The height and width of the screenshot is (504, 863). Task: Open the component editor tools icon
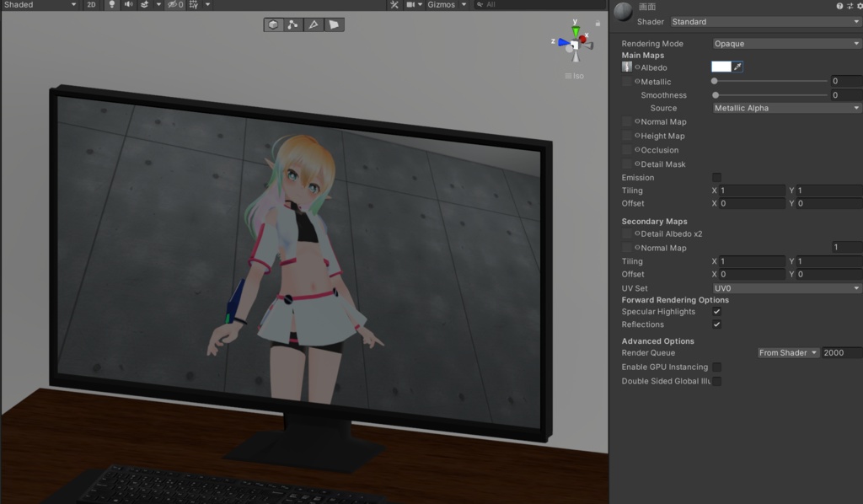point(394,4)
